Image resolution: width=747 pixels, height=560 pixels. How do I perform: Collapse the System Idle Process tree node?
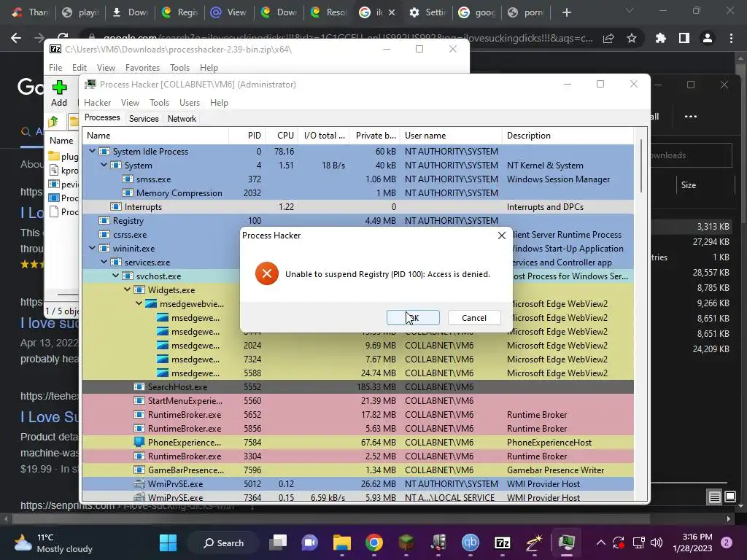coord(93,151)
